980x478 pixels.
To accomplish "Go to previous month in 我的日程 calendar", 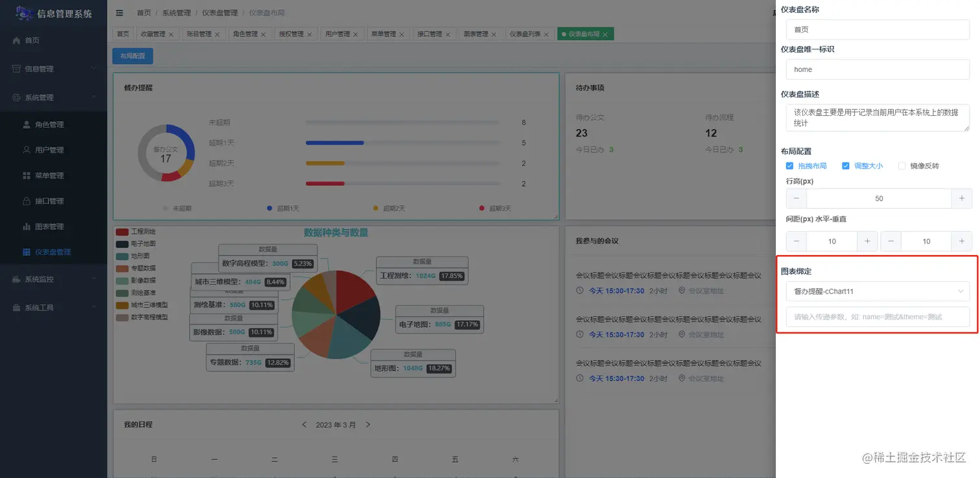I will pos(304,425).
